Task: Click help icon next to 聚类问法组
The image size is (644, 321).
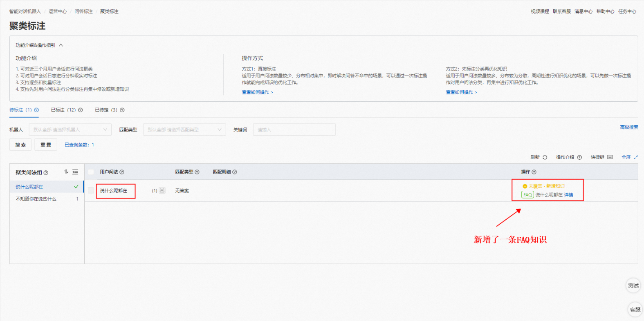Action: pos(46,173)
